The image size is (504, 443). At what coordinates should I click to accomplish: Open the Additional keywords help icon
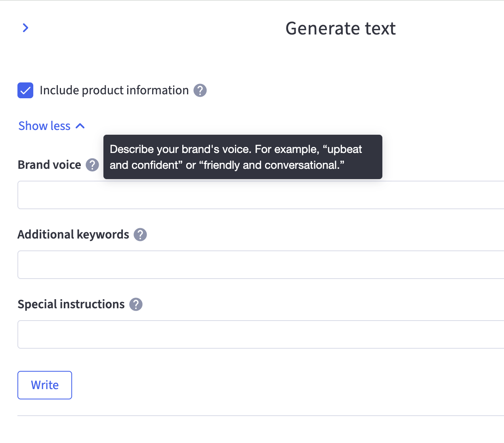coord(140,235)
